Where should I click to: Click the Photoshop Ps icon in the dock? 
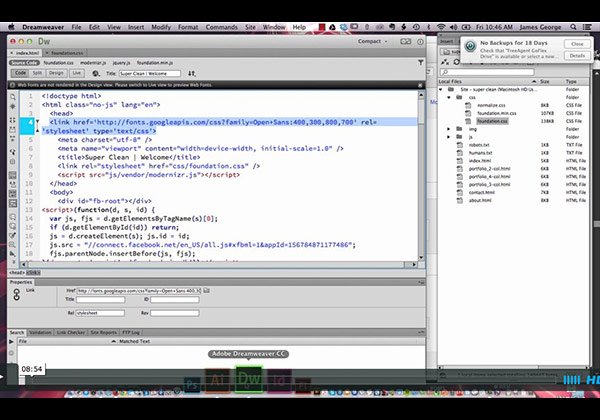click(x=192, y=384)
